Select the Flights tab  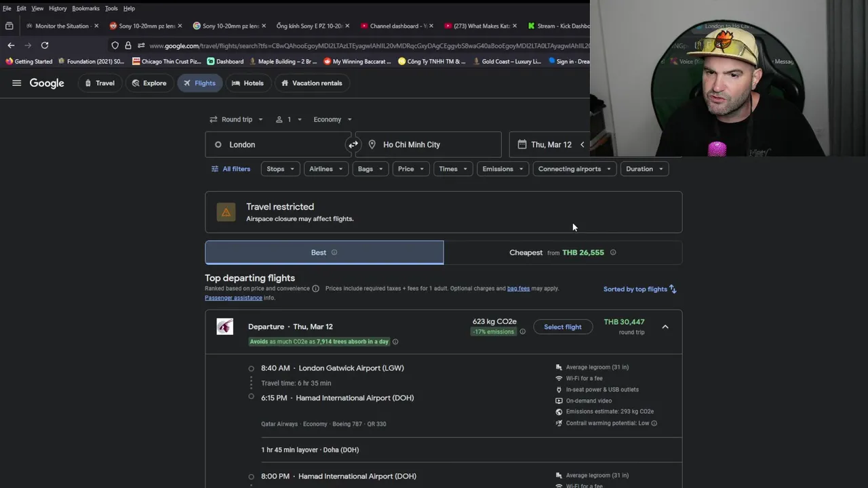click(x=199, y=83)
